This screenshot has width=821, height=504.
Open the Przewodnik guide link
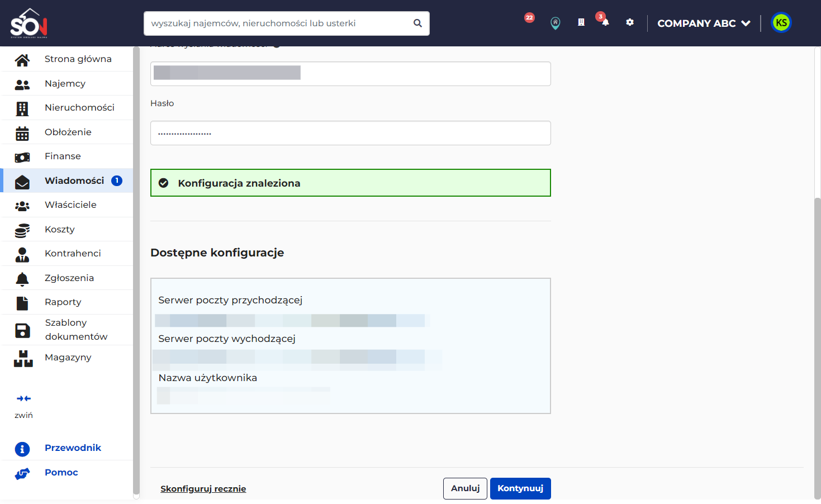pos(73,448)
